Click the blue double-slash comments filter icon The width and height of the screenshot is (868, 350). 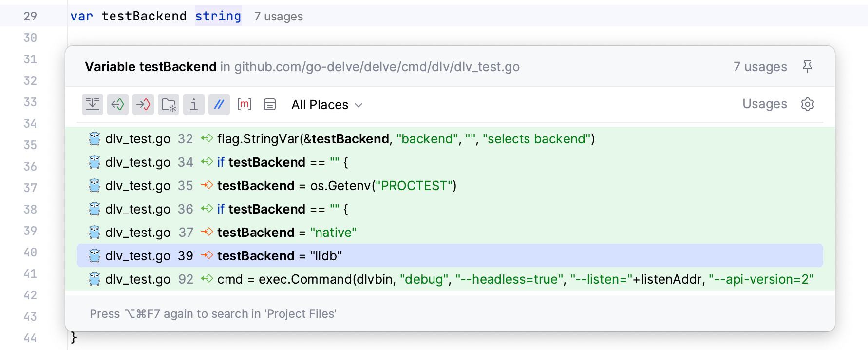coord(219,104)
